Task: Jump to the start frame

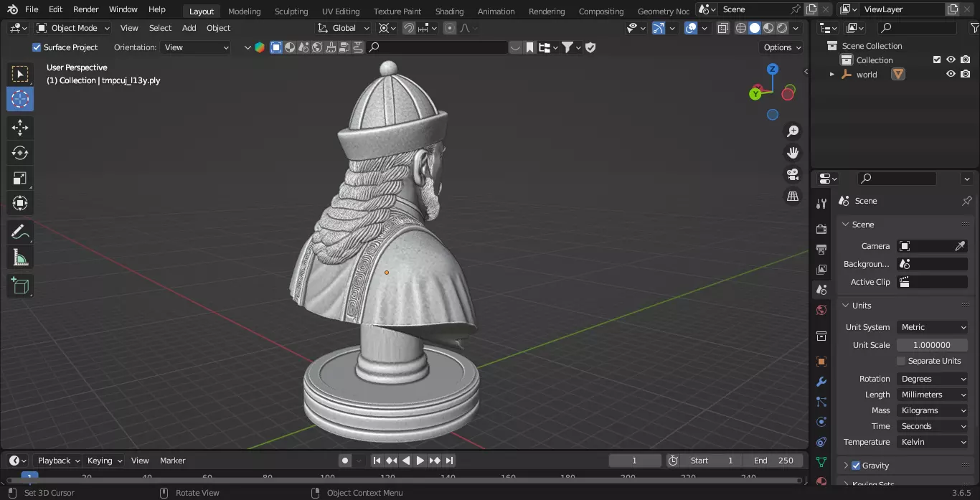Action: click(377, 461)
